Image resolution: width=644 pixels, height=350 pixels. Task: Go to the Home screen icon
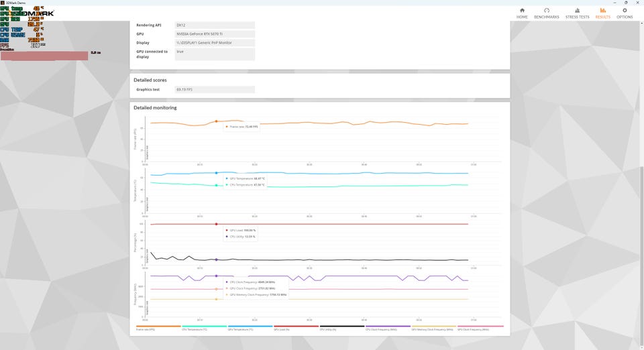tap(522, 11)
